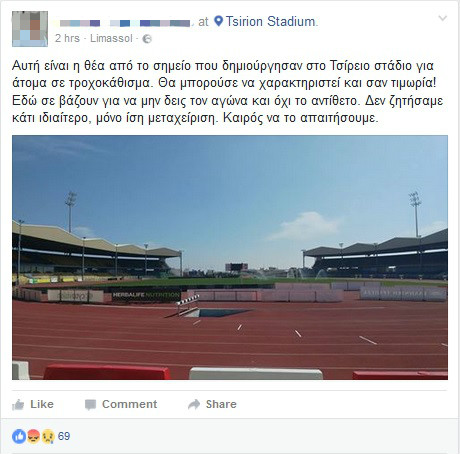Screen dimensions: 460x454
Task: Click the sad crying reaction emoji
Action: pos(48,436)
